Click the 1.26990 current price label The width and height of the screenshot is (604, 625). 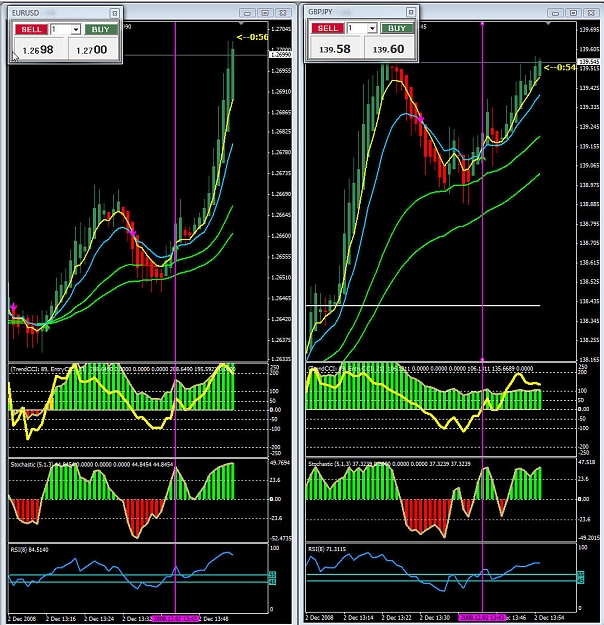[281, 55]
